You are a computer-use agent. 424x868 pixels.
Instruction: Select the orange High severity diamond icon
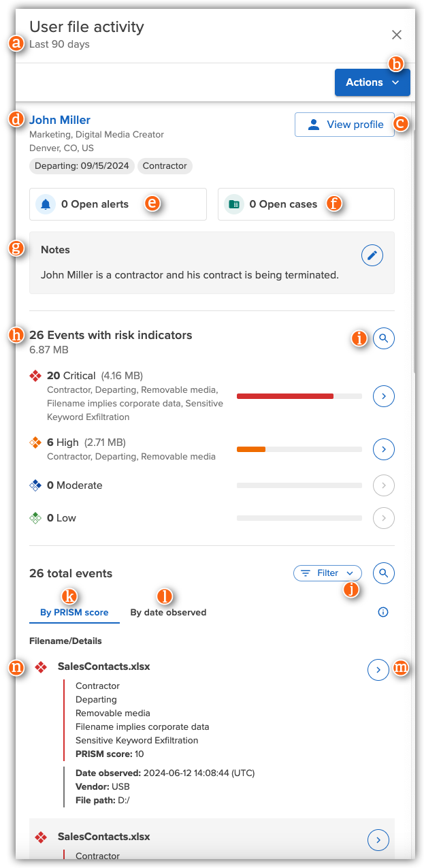click(x=35, y=442)
